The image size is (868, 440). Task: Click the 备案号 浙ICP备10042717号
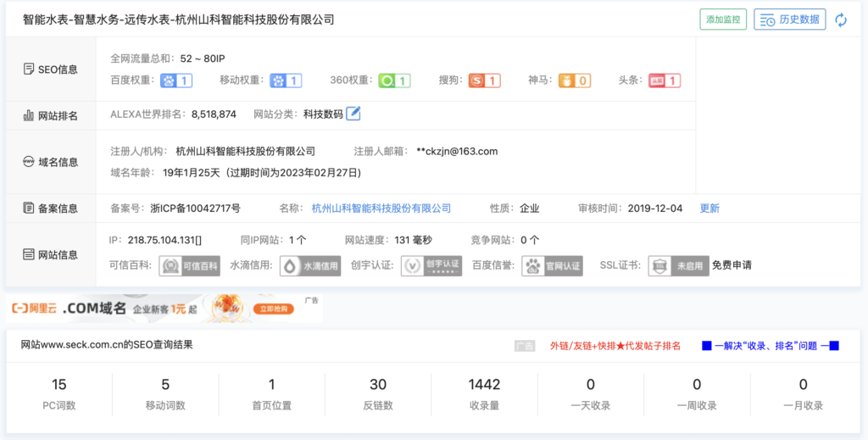pos(196,209)
